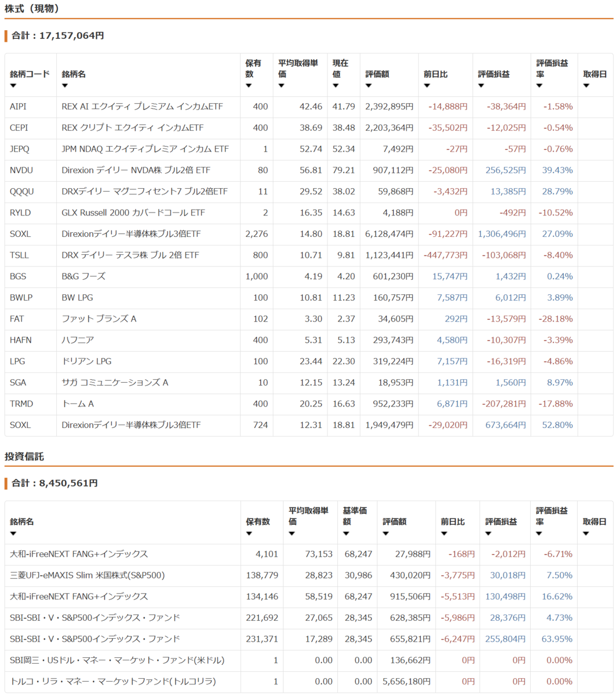Viewport: 616px width, 695px height.
Task: Select the TRMD ticker code
Action: (x=20, y=404)
